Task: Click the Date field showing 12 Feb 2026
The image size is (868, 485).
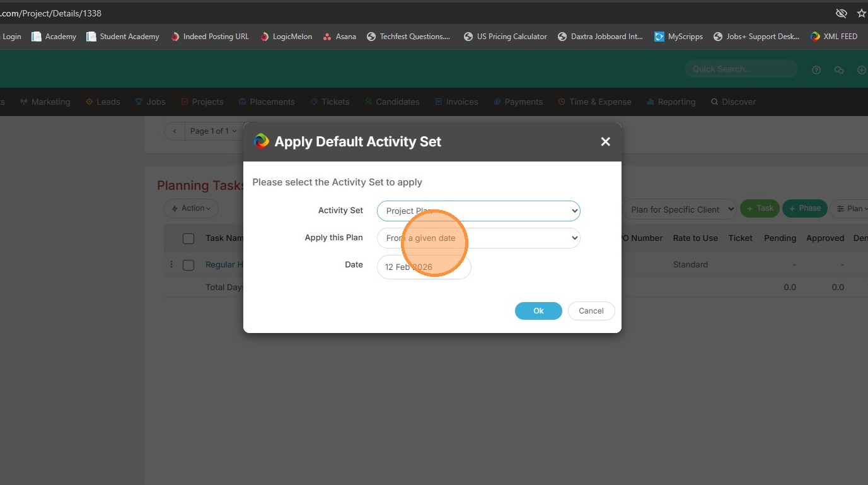Action: coord(424,267)
